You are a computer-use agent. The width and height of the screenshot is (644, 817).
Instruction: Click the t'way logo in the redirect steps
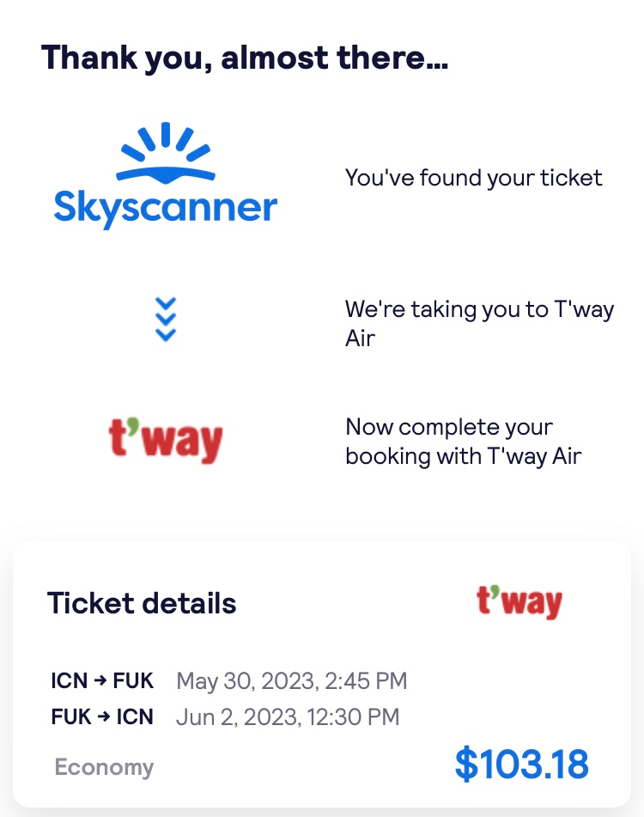point(166,441)
